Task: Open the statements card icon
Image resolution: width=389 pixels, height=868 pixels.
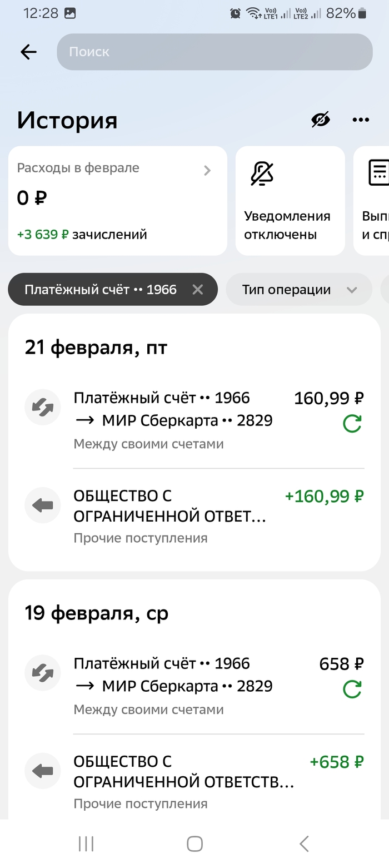Action: [x=380, y=172]
